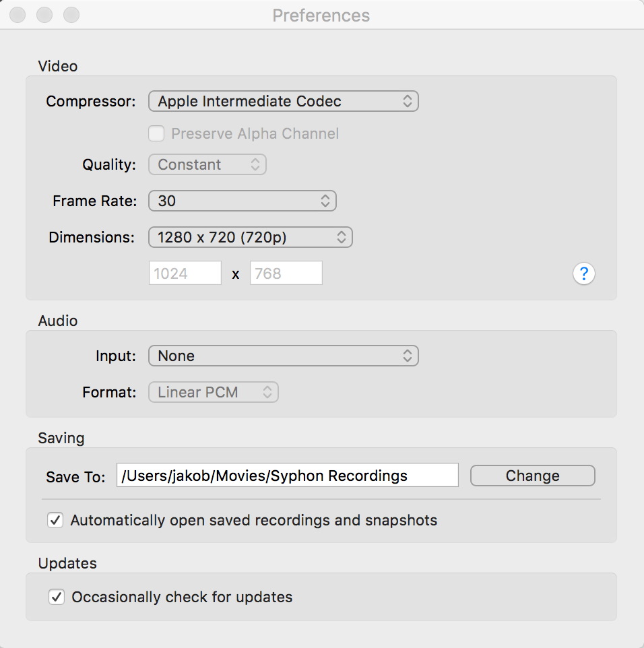This screenshot has width=644, height=648.
Task: Expand the Linear PCM format dropdown
Action: click(213, 392)
